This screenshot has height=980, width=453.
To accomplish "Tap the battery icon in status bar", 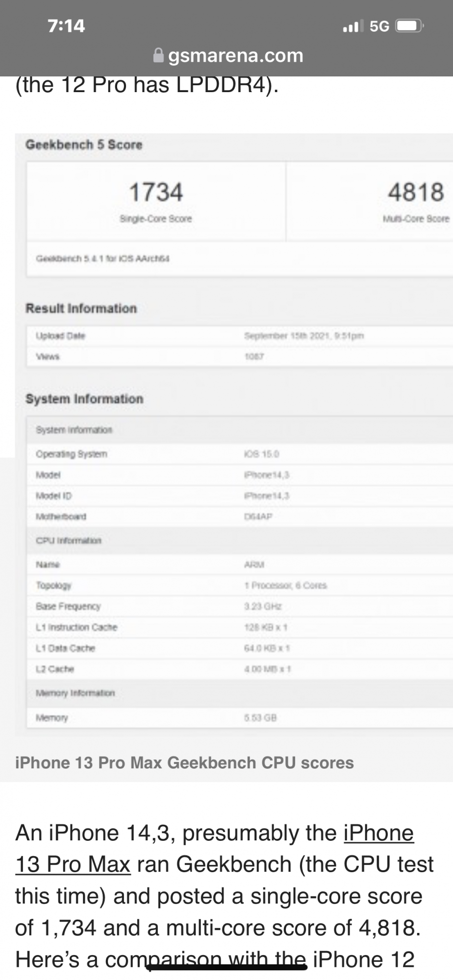I will (409, 25).
